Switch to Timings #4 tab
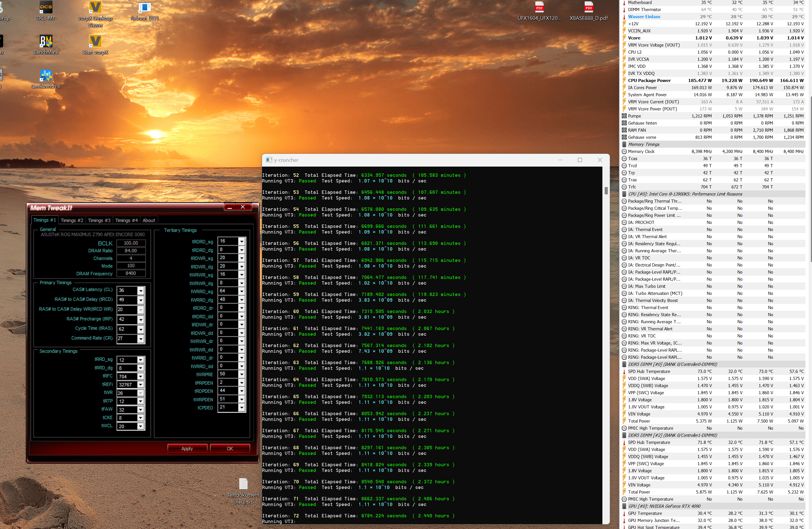Screen dimensions: 812x529 point(126,221)
